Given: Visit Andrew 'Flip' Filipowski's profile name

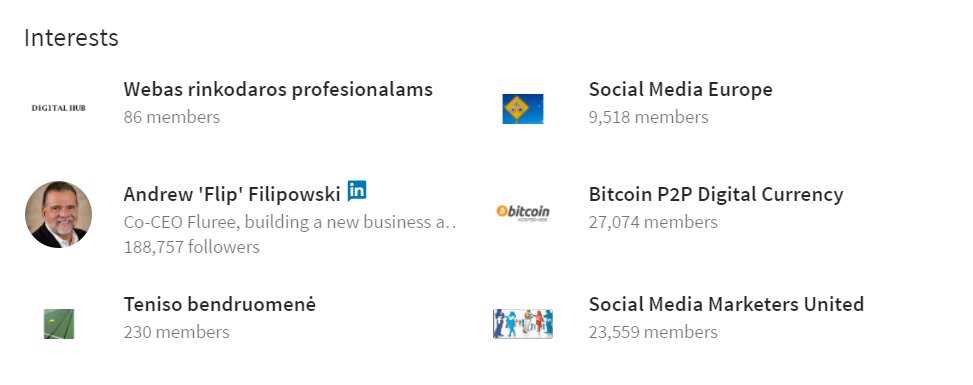Looking at the screenshot, I should [x=232, y=194].
